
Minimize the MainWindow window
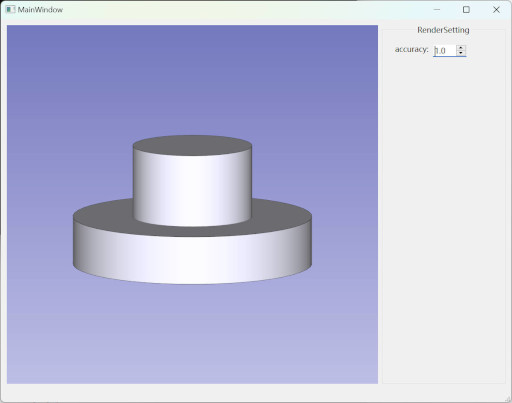coord(437,10)
